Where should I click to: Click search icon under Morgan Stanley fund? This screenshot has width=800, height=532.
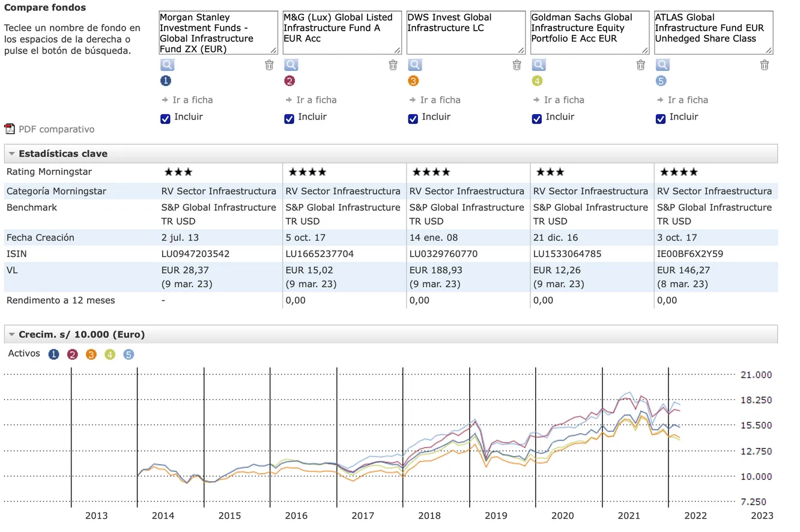point(167,65)
